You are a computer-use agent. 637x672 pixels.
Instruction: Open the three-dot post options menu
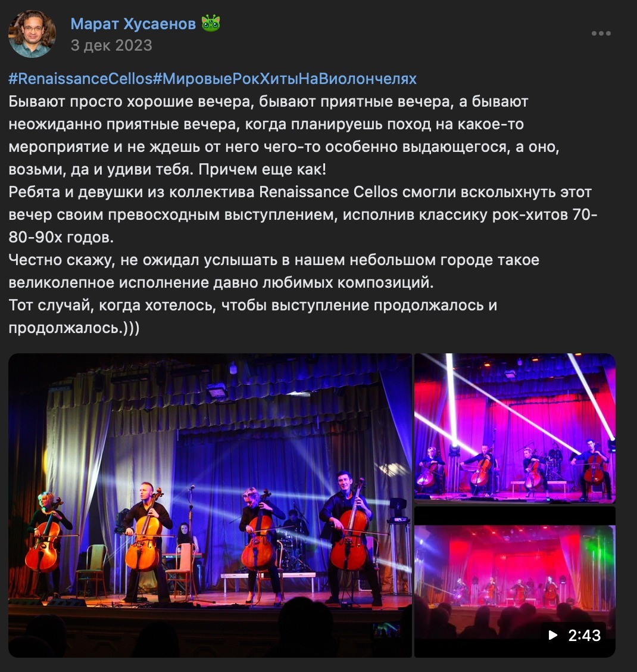point(601,33)
